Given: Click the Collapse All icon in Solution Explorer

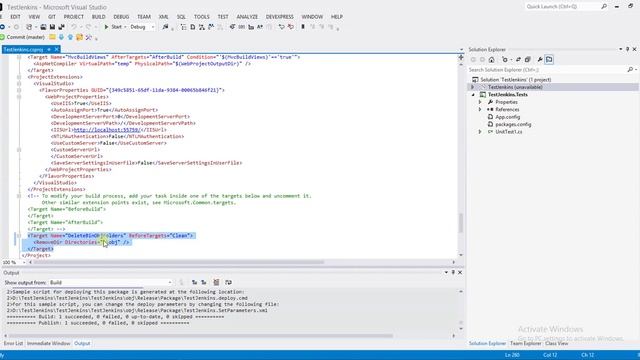Looking at the screenshot, I should coord(527,60).
